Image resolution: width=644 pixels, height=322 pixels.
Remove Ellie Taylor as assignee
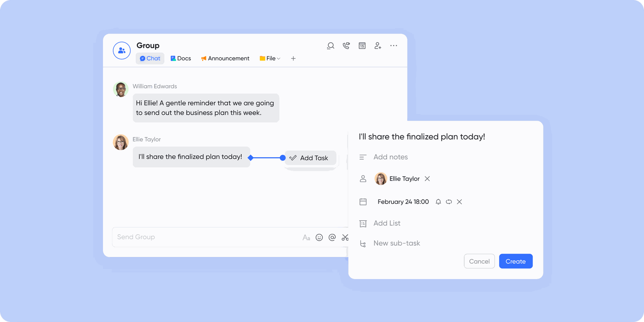click(x=427, y=179)
